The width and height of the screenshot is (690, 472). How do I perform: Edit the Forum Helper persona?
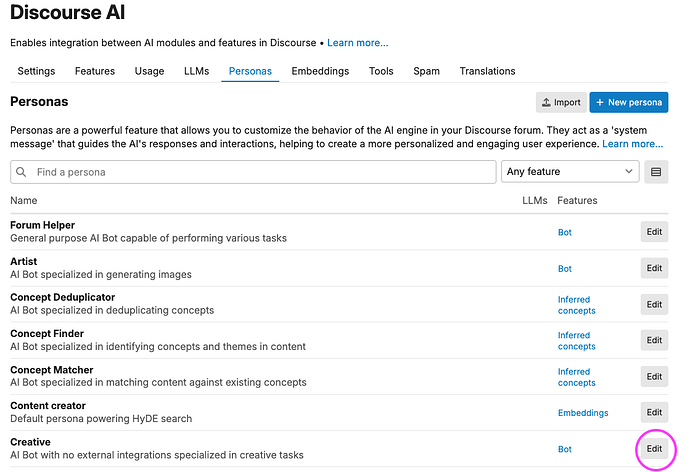point(654,232)
